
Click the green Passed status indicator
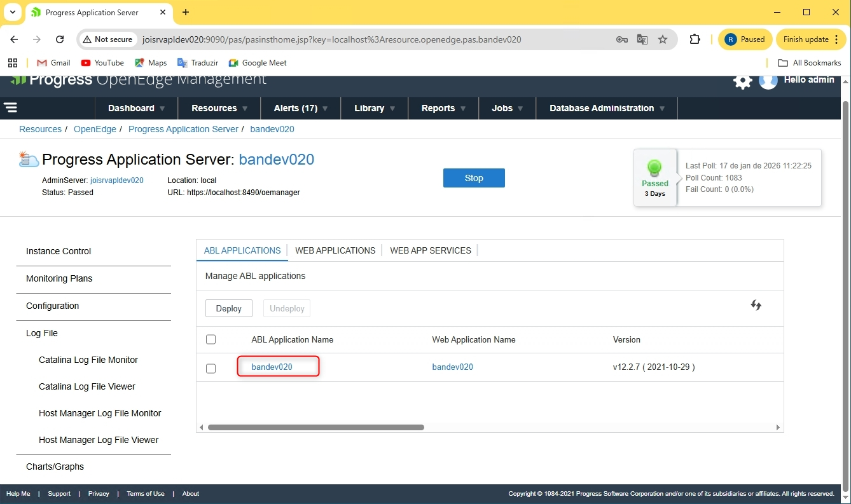pyautogui.click(x=654, y=177)
